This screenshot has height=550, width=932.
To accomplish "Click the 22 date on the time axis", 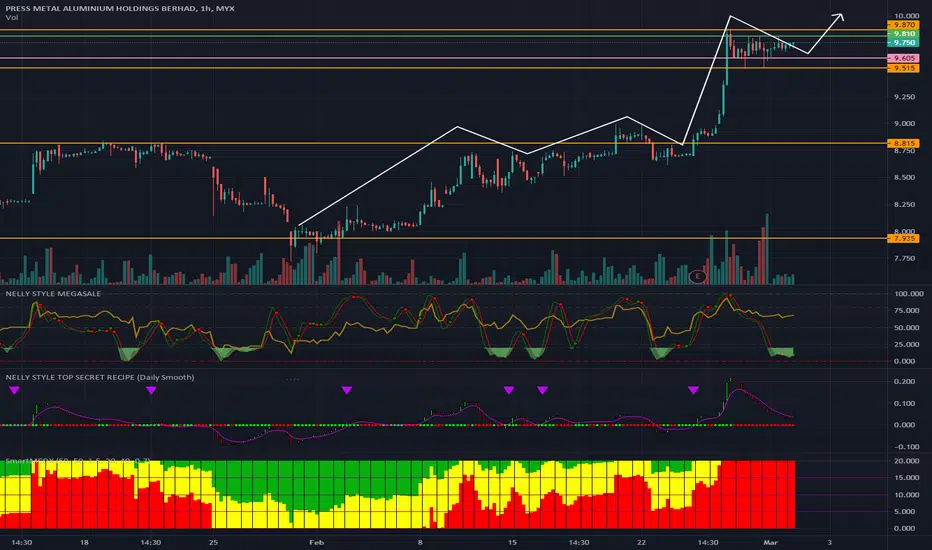I will pos(641,543).
